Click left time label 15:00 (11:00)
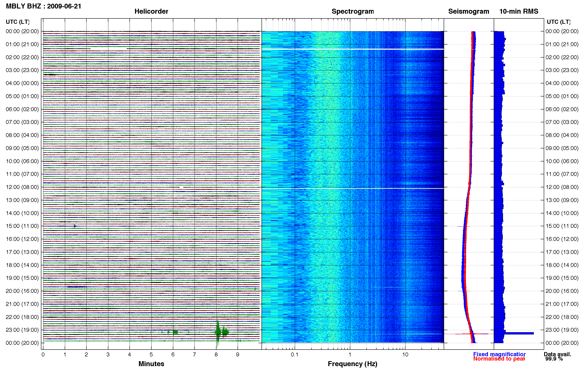The height and width of the screenshot is (368, 588). click(x=22, y=226)
